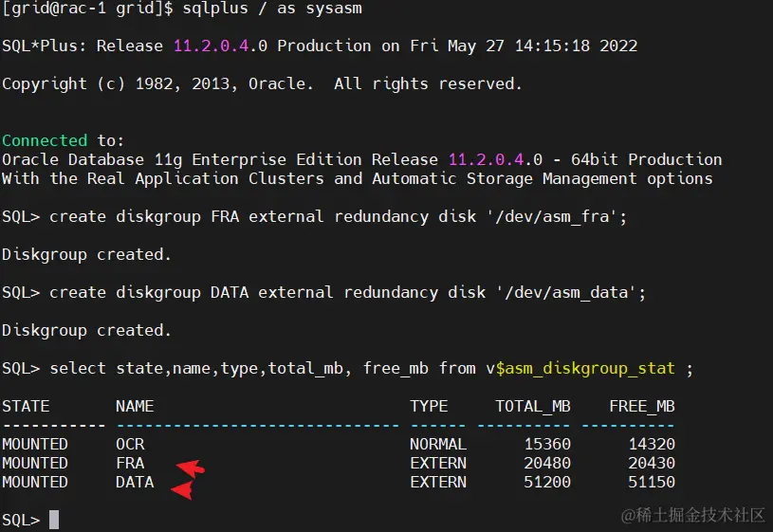Click MOUNTED state in OCR row

click(x=35, y=444)
